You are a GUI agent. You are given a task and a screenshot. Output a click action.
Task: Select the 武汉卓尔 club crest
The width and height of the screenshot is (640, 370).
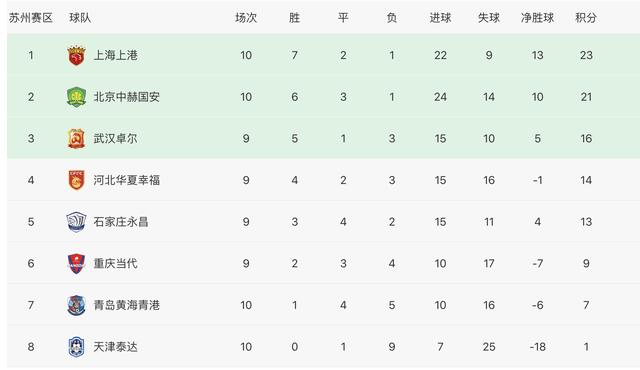click(76, 139)
